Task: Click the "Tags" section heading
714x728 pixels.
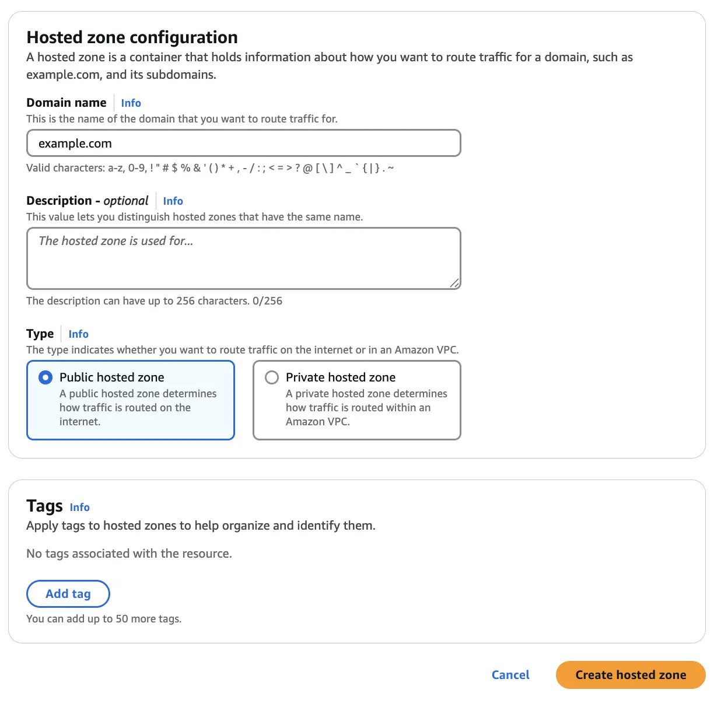Action: (x=44, y=506)
